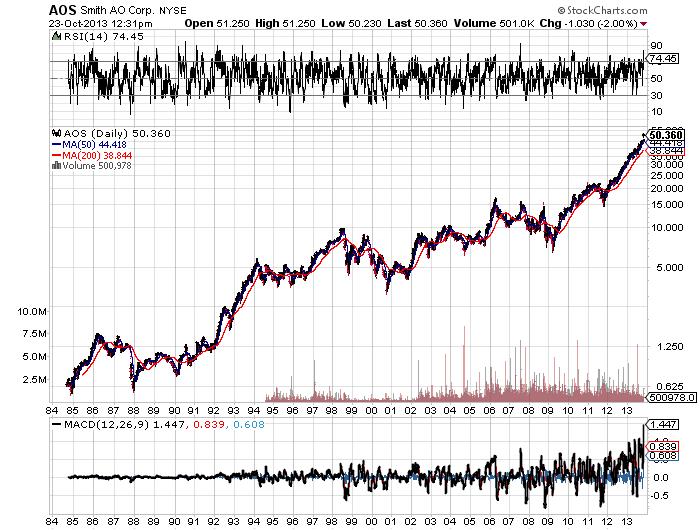This screenshot has width=700, height=530.
Task: Click year label 84 under the MACD panel
Action: coord(52,521)
